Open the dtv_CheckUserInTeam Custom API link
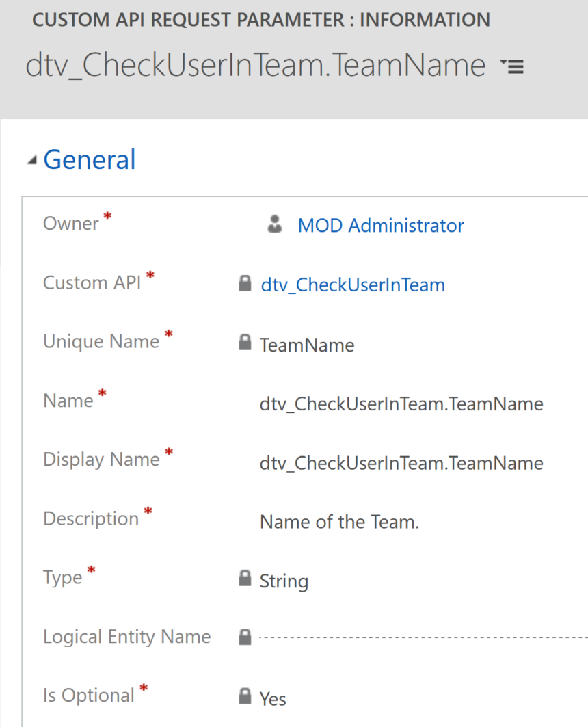The width and height of the screenshot is (588, 727). click(353, 285)
